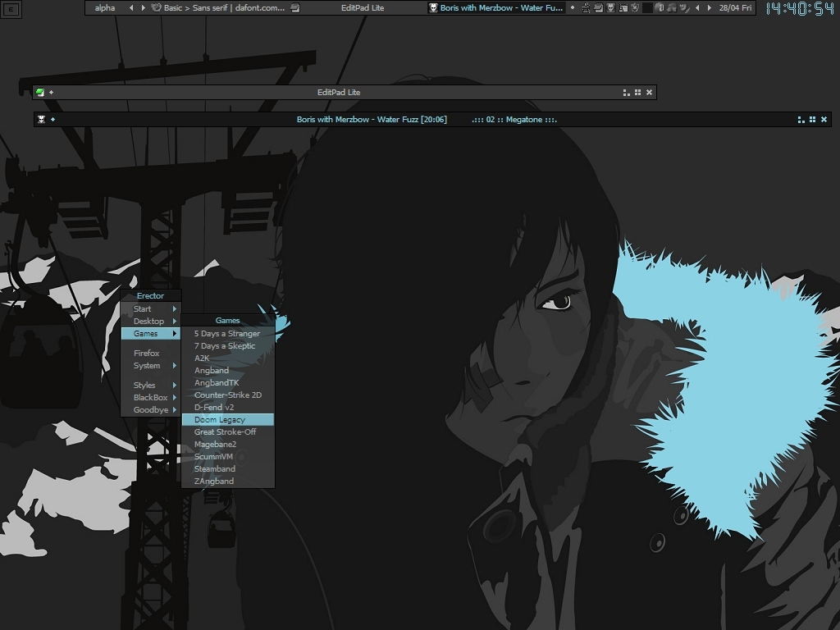The image size is (840, 630).
Task: Click the EditPad icon in the taskbar
Action: click(295, 8)
